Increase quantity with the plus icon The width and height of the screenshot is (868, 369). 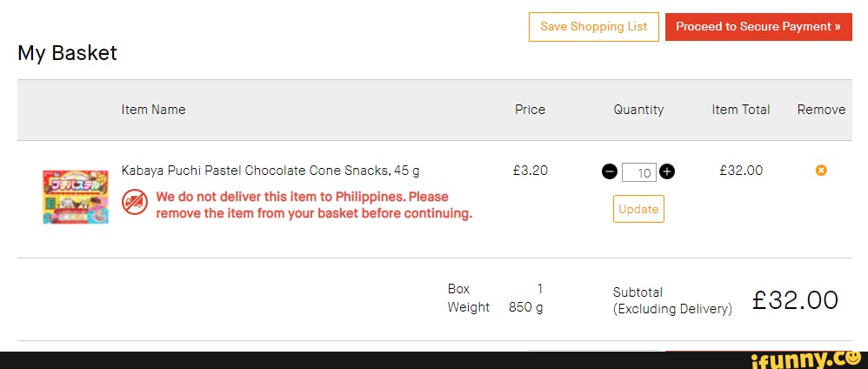pos(667,171)
